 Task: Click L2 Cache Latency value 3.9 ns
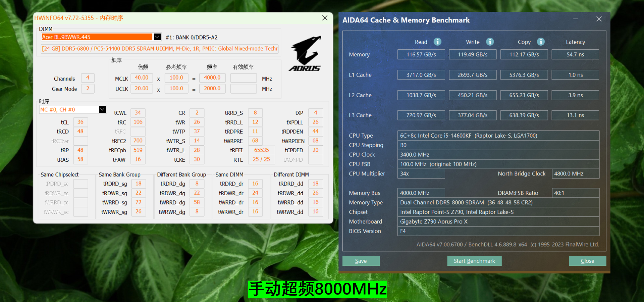(576, 95)
